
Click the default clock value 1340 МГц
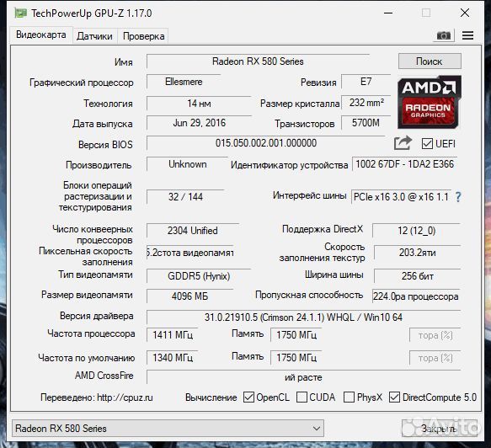[173, 358]
